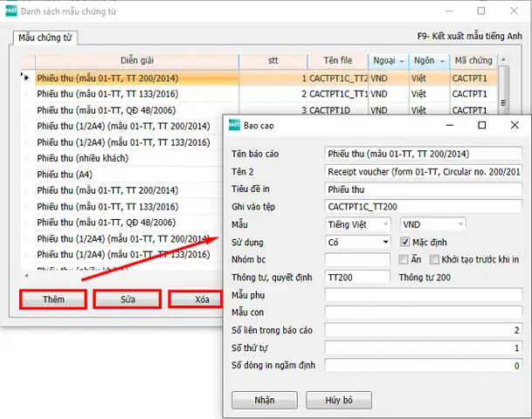Minimize the Danh sách mẫu chứng từ window
Image resolution: width=532 pixels, height=419 pixels.
click(x=449, y=10)
